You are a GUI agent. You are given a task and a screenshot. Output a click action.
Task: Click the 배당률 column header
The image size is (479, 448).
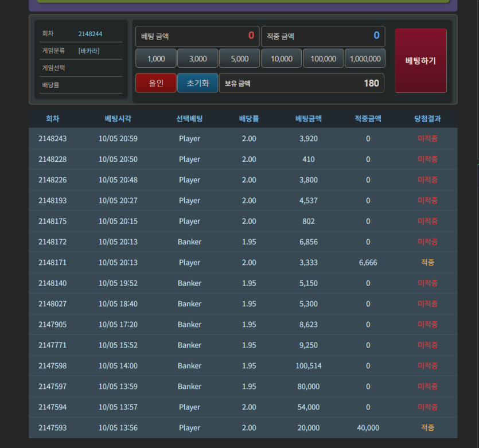(249, 119)
